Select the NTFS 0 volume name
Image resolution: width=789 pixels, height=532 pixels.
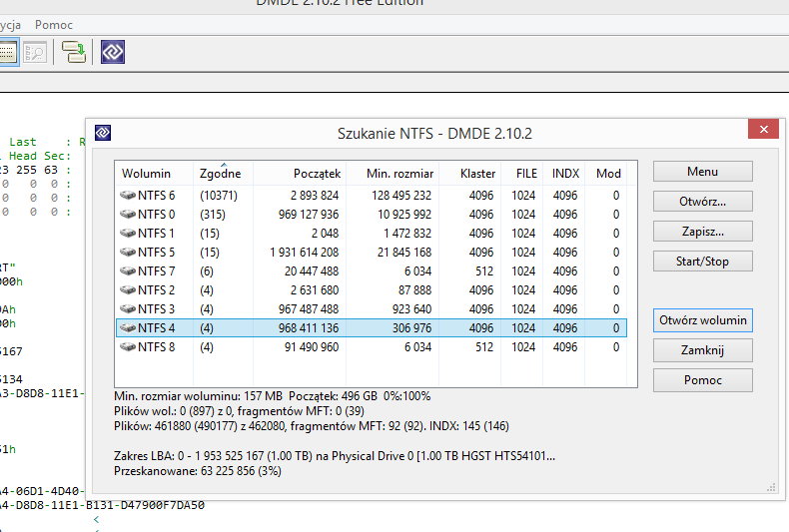point(156,215)
